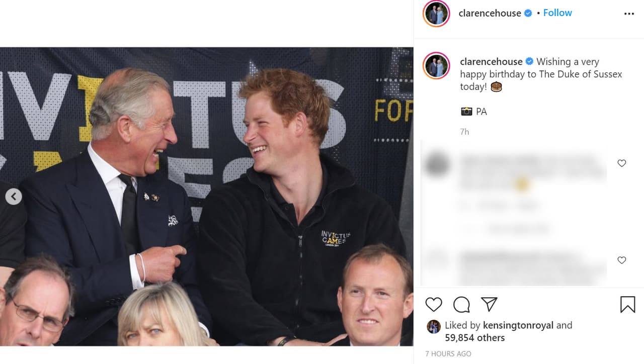644x364 pixels.
Task: Click the verified badge beside clarencehouse in header
Action: [x=527, y=13]
